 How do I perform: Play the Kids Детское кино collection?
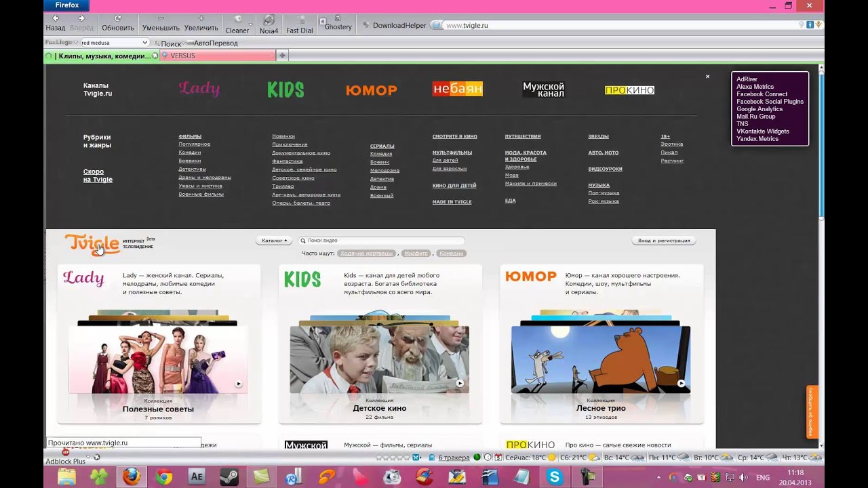coord(460,384)
